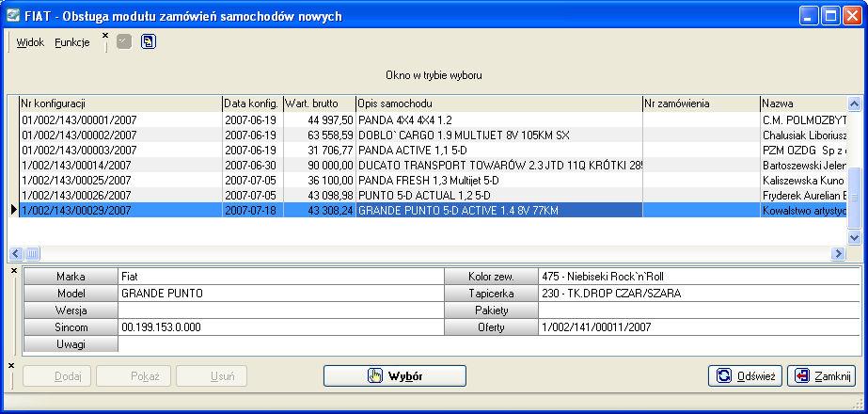Image resolution: width=868 pixels, height=414 pixels.
Task: Click the Sincom value 00.199.153.0.000
Action: pyautogui.click(x=281, y=327)
